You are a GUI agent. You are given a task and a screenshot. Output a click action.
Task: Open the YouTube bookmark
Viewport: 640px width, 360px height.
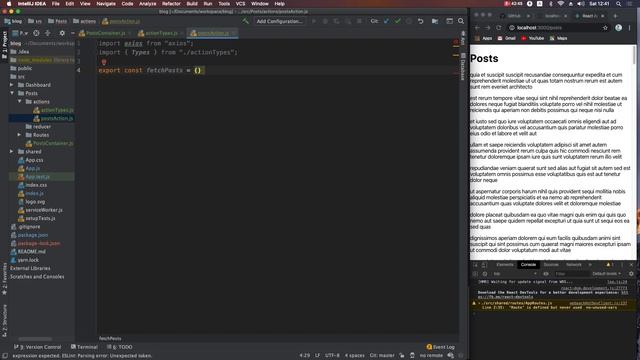tap(532, 38)
